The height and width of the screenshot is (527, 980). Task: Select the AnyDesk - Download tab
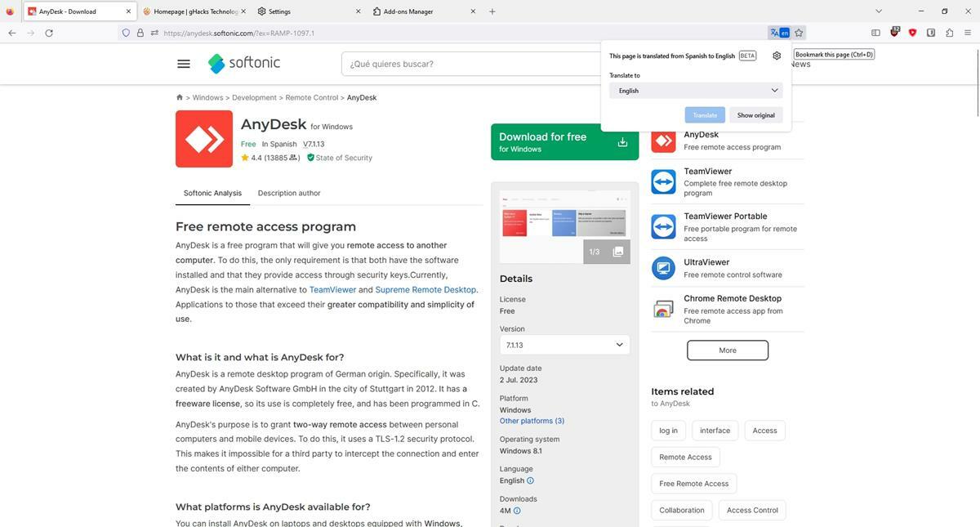[78, 11]
